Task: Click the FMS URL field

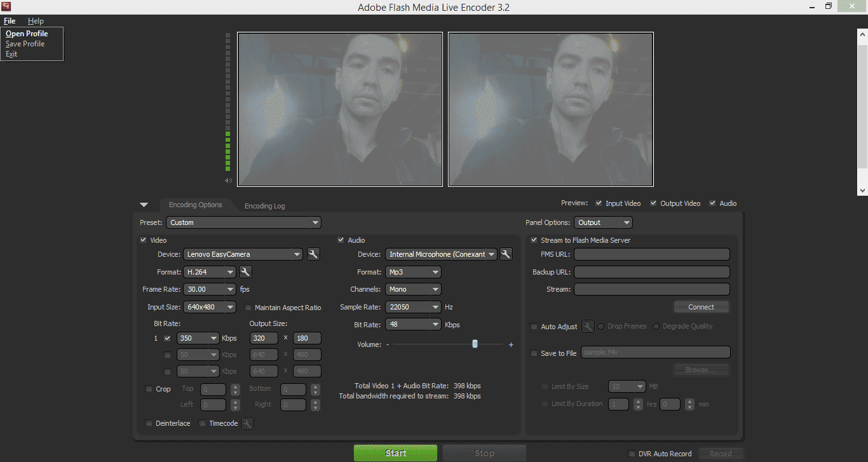Action: (652, 254)
